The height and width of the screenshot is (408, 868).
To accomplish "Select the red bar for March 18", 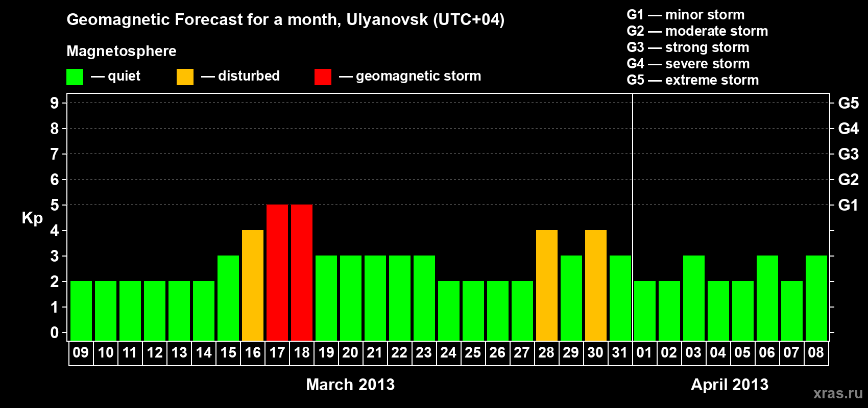I will (x=302, y=273).
